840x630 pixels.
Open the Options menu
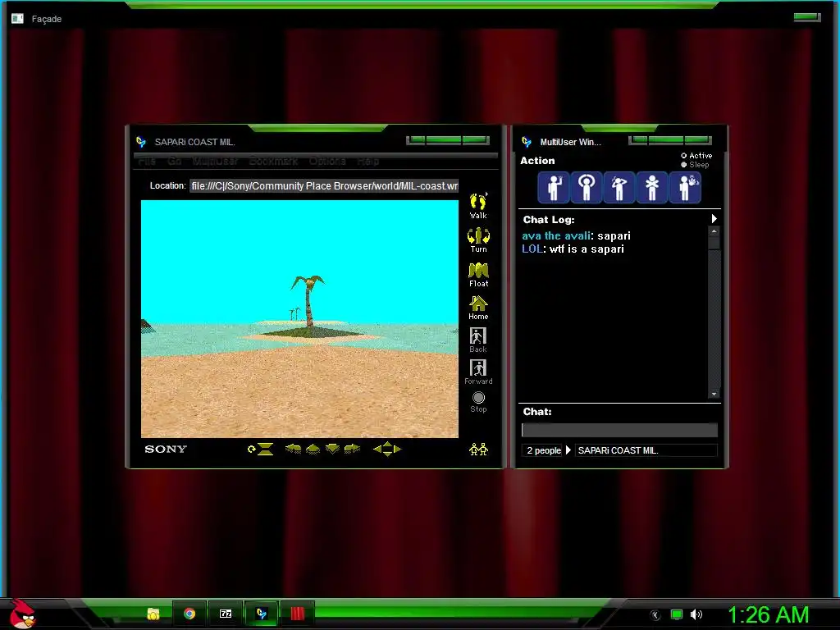pos(327,161)
